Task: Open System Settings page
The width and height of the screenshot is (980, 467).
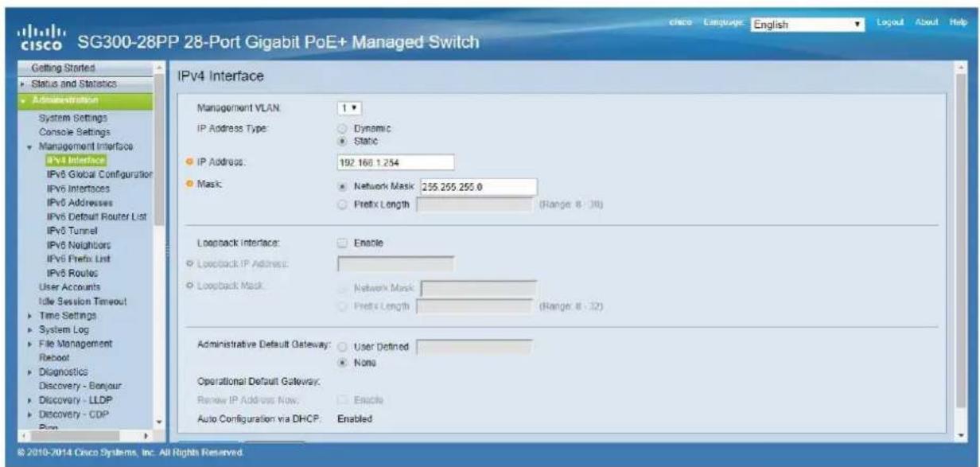Action: [x=75, y=119]
